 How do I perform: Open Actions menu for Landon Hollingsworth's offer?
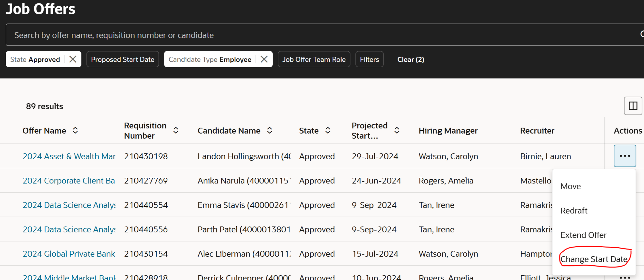[624, 156]
